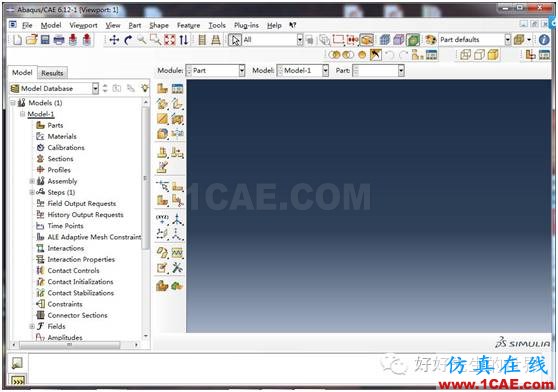Click the Auto-Fit View icon

(170, 40)
